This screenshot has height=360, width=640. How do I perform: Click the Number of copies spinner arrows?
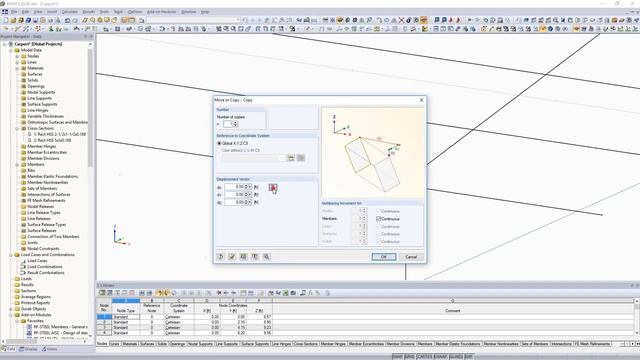pos(235,124)
